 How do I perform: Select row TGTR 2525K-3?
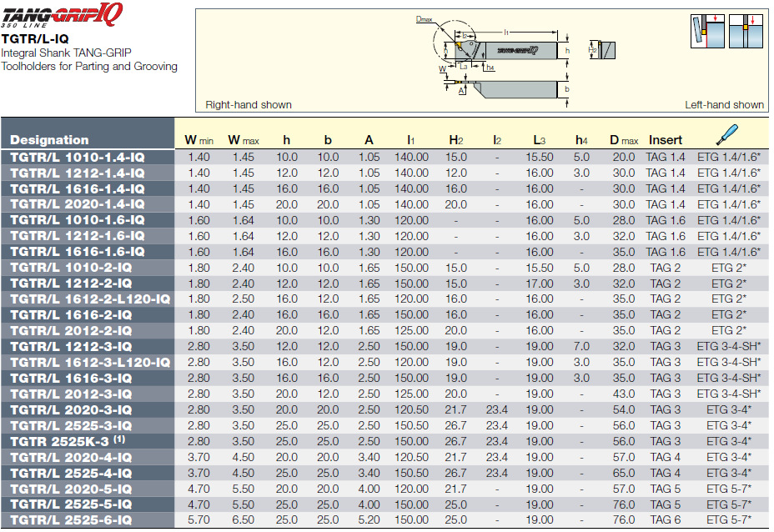click(x=385, y=441)
